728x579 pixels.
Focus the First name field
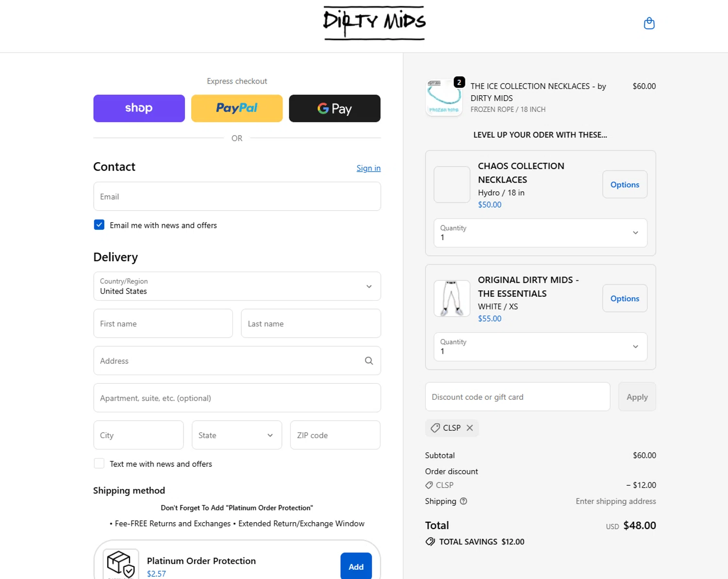click(x=163, y=324)
